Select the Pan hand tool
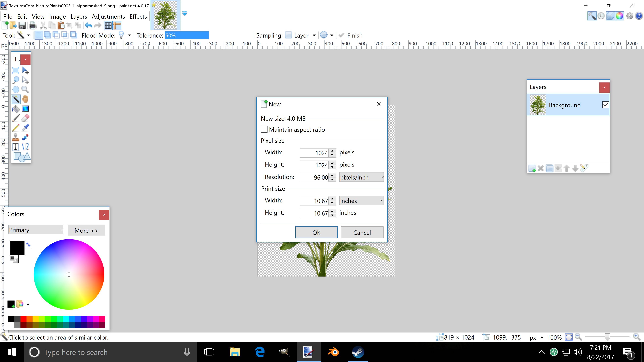 pyautogui.click(x=25, y=99)
